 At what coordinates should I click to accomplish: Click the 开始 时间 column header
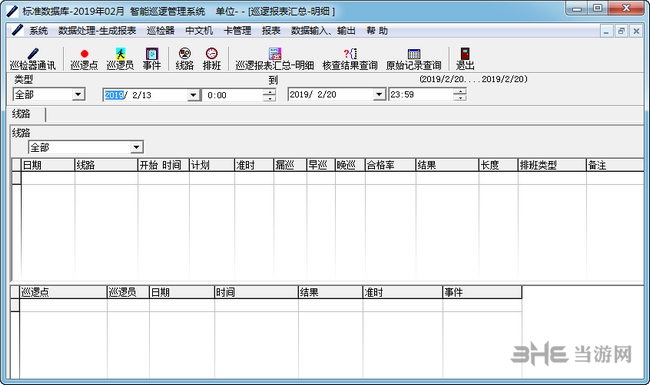pos(163,165)
